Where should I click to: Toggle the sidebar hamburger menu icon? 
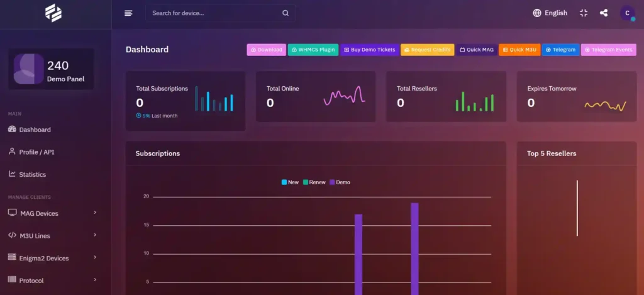[128, 13]
